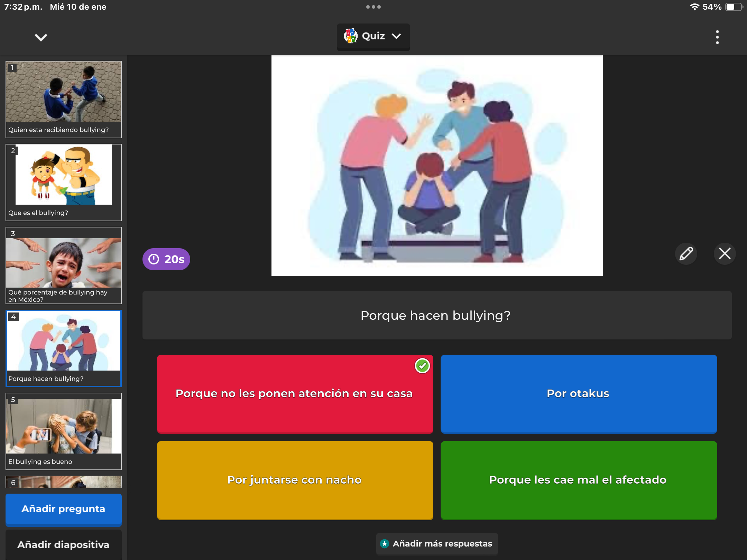Tap the battery indicator in status bar
This screenshot has height=560, width=747.
pyautogui.click(x=733, y=7)
